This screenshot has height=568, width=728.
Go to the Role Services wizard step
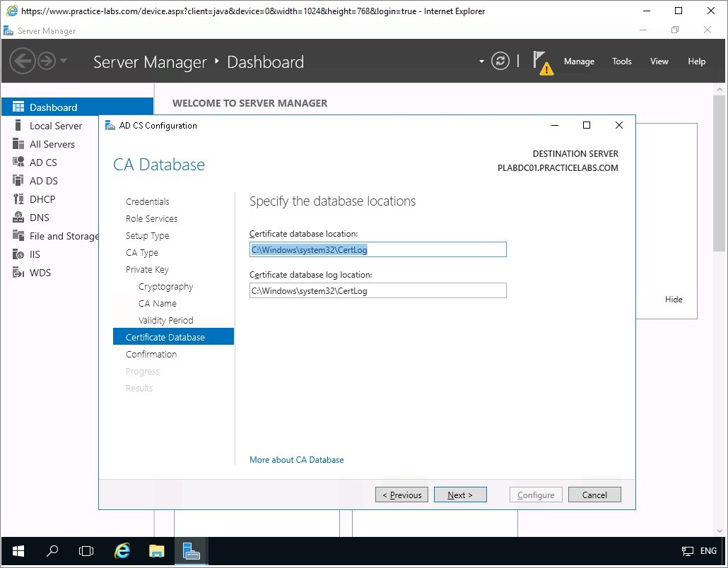click(151, 218)
